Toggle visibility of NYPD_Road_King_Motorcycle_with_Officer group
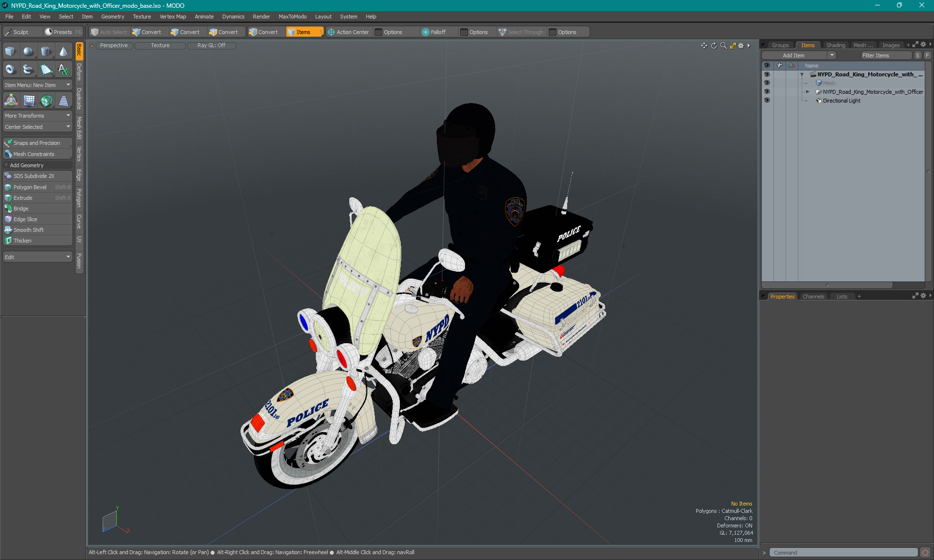 coord(767,92)
